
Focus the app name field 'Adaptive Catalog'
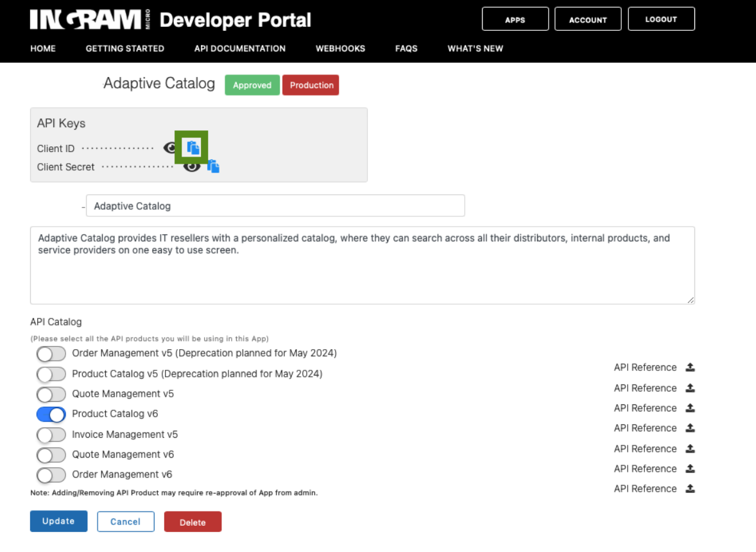pos(275,206)
